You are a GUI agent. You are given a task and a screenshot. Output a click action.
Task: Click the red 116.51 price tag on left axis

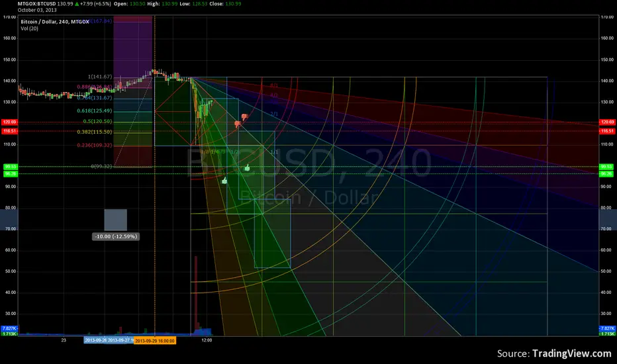pos(9,130)
